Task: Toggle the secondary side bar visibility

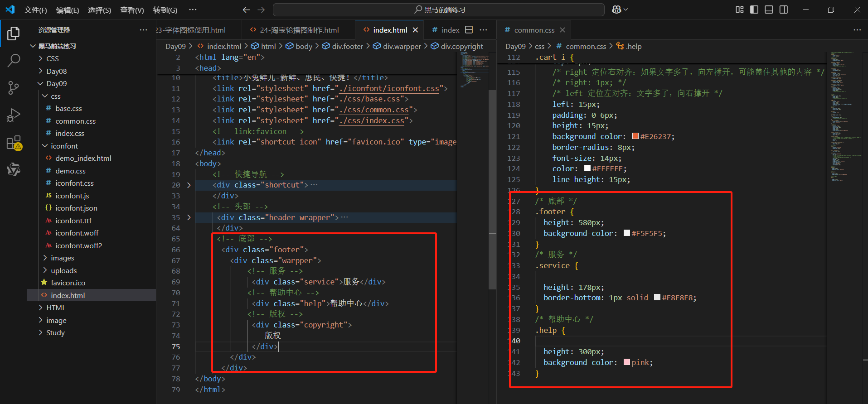Action: point(784,10)
